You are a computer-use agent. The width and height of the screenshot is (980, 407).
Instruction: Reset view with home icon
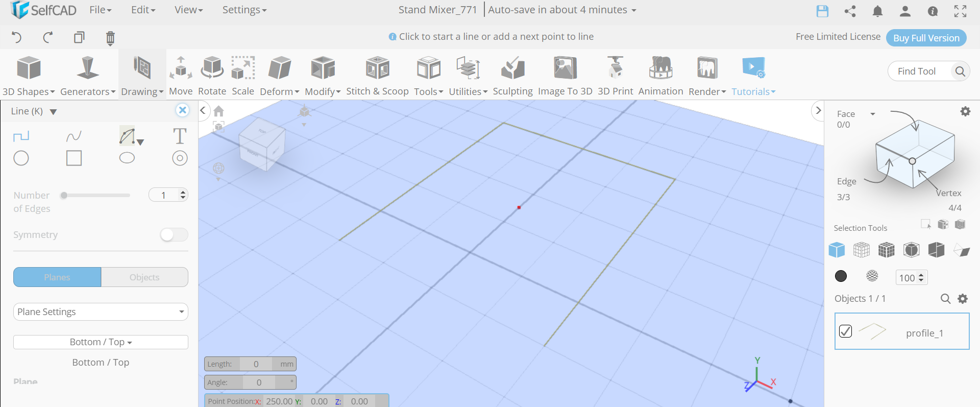(218, 111)
